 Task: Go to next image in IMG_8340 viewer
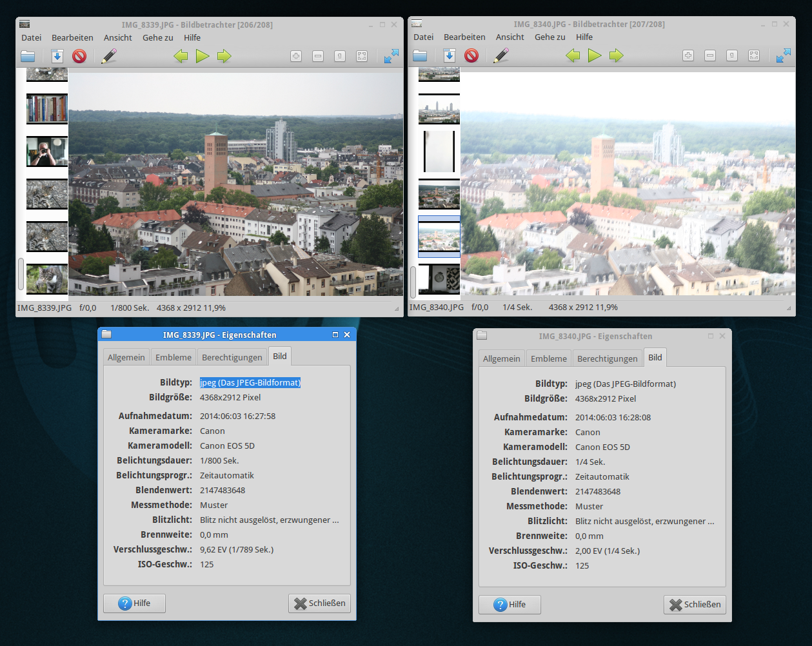tap(617, 55)
